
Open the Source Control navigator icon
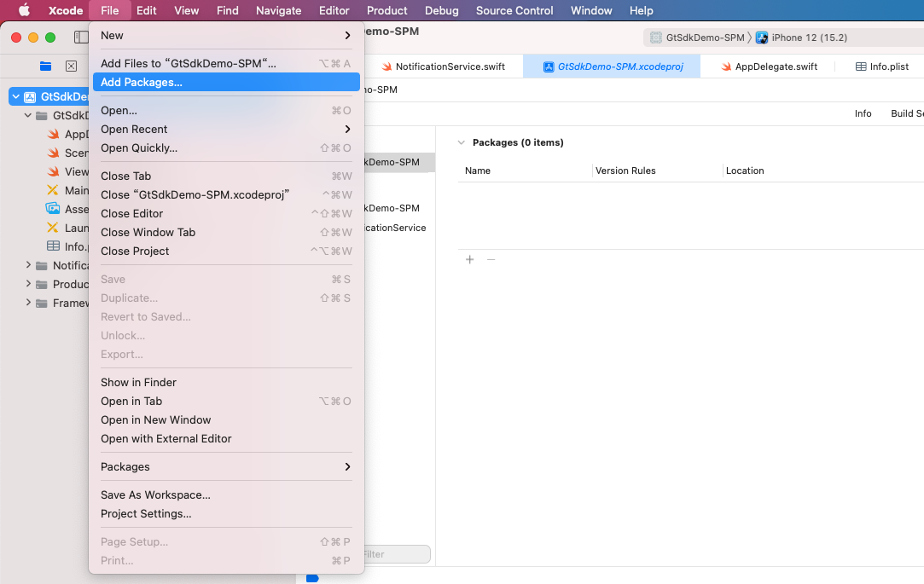72,66
